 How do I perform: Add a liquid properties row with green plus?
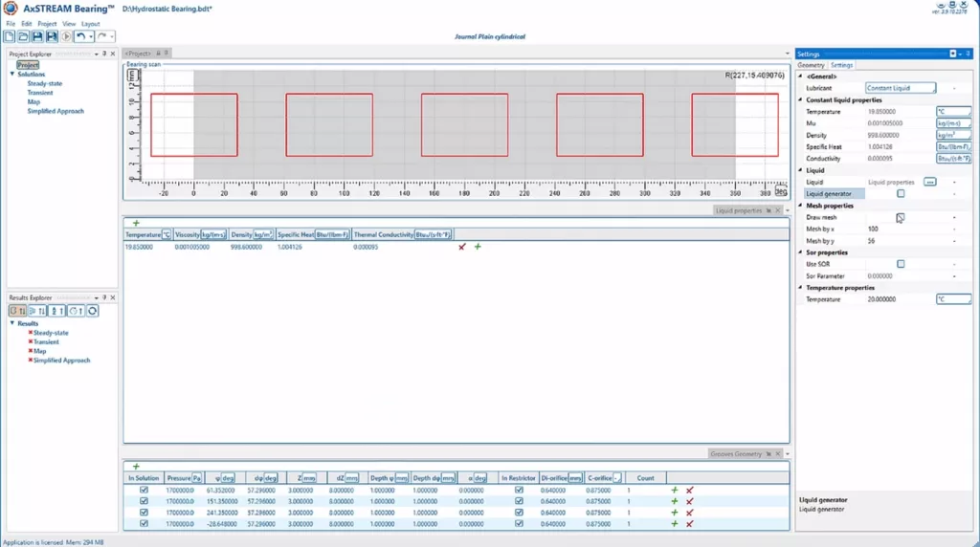[x=136, y=223]
